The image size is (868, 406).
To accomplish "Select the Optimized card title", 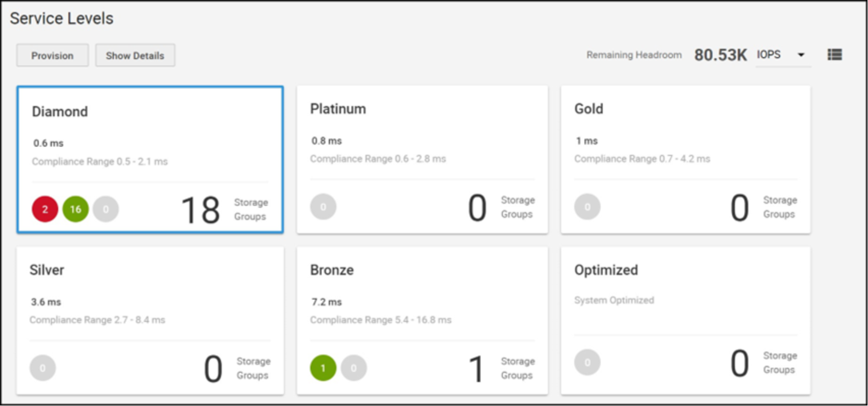I will click(606, 270).
